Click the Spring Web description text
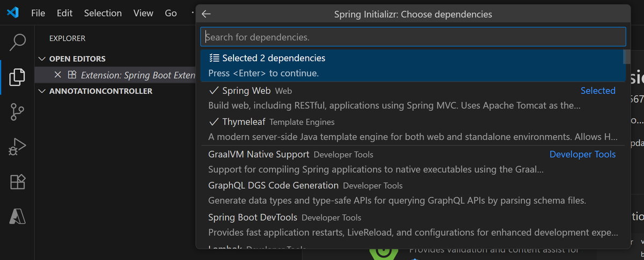 click(394, 105)
